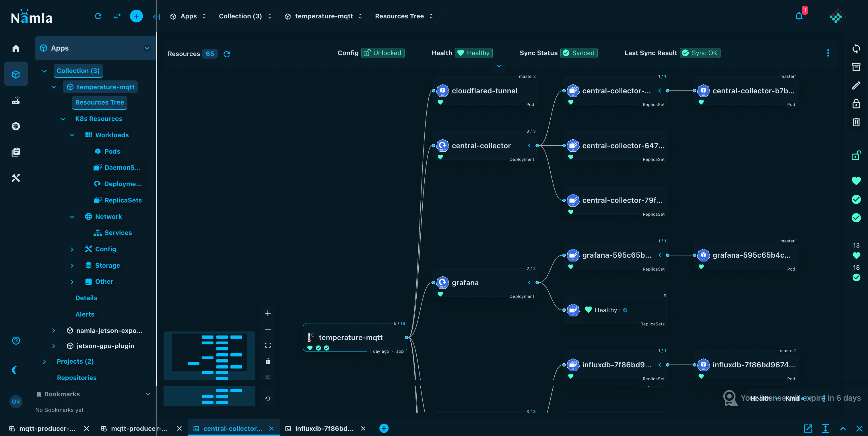
Task: Click the notification bell icon
Action: tap(799, 17)
